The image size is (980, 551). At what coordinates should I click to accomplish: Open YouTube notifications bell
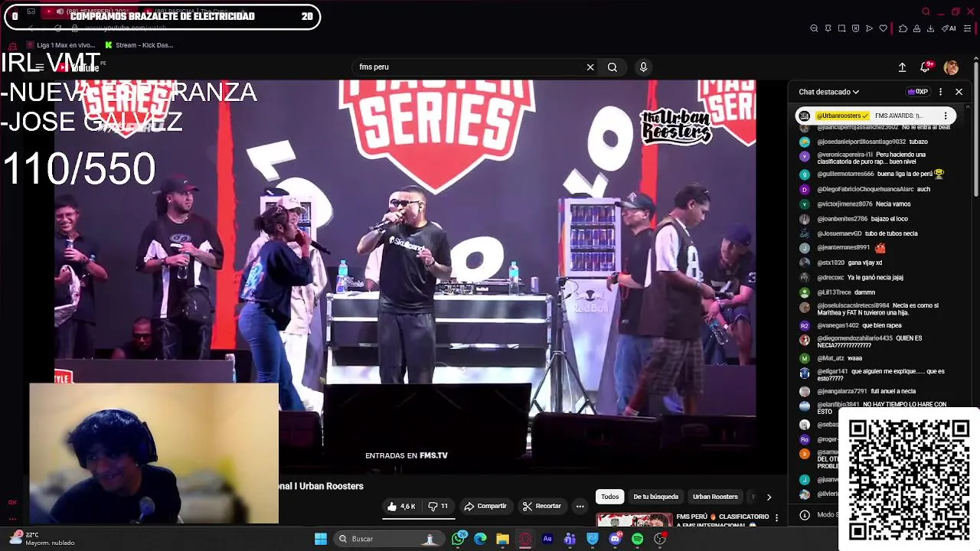(x=926, y=67)
